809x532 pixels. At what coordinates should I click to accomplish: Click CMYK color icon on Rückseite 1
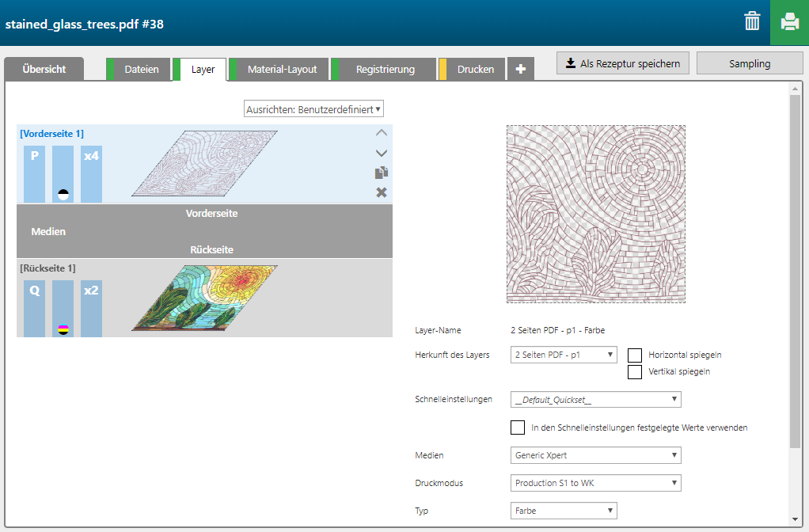(x=63, y=329)
